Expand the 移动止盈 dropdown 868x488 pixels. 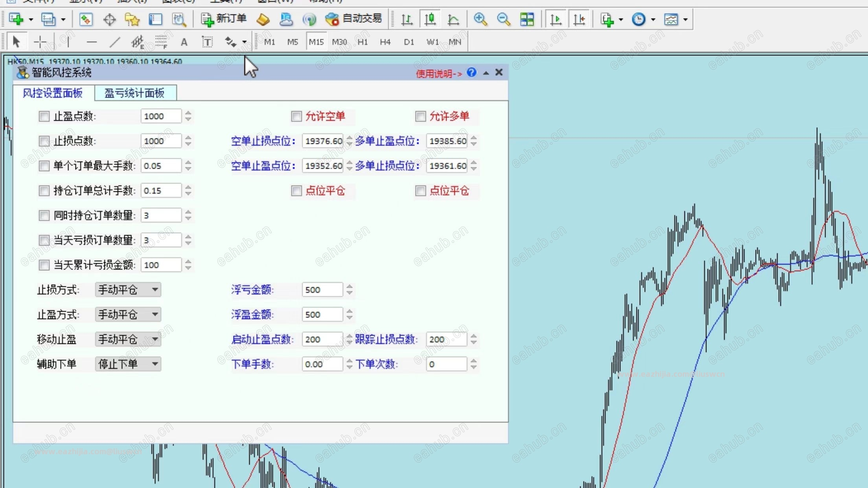[x=128, y=339]
